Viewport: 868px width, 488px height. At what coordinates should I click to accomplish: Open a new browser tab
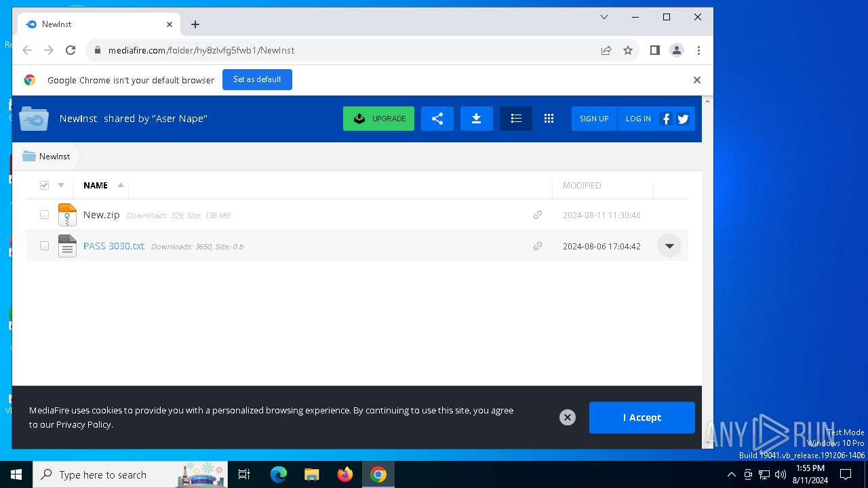pyautogui.click(x=195, y=24)
